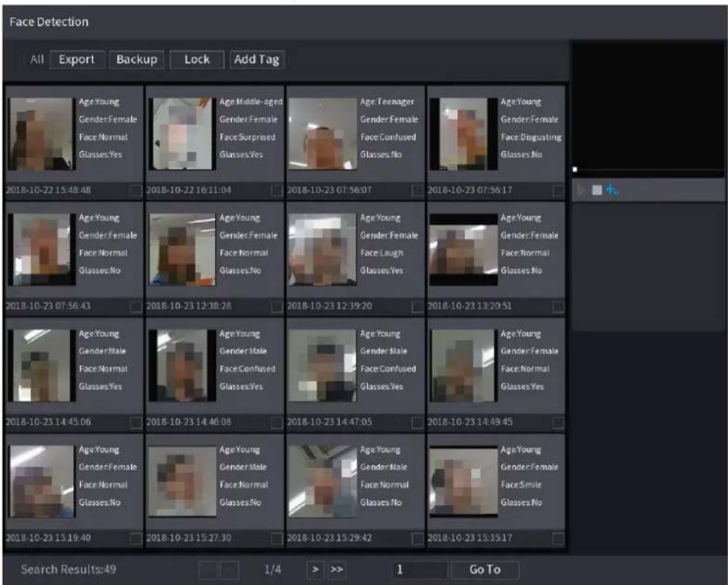Tick checkbox for 2018-10-23 07:56:07 record
The image size is (728, 585).
coord(417,190)
